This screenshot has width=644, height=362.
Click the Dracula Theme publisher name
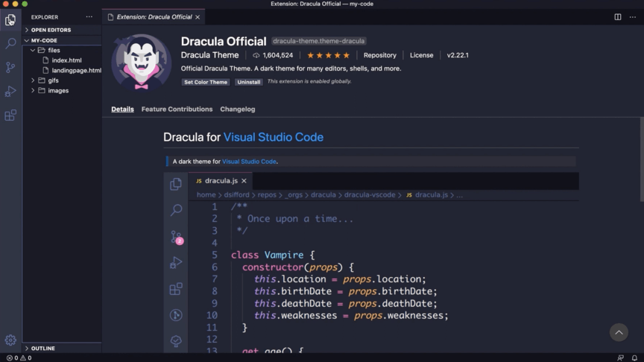tap(210, 55)
